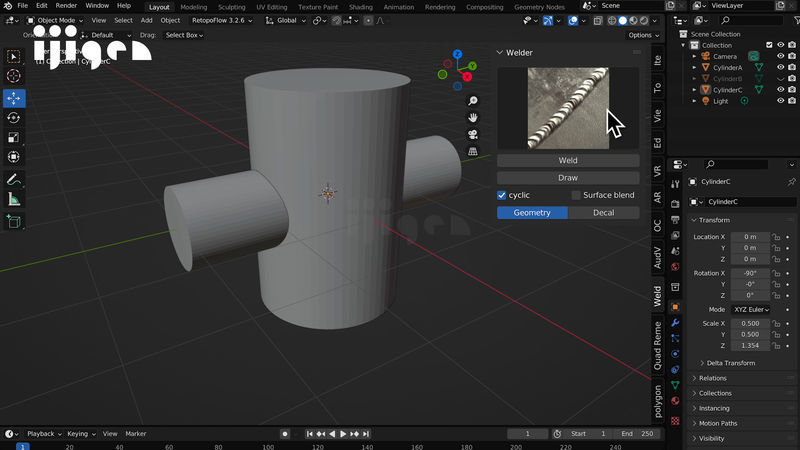Image resolution: width=800 pixels, height=450 pixels.
Task: Click the Scale Z value field
Action: [x=750, y=345]
